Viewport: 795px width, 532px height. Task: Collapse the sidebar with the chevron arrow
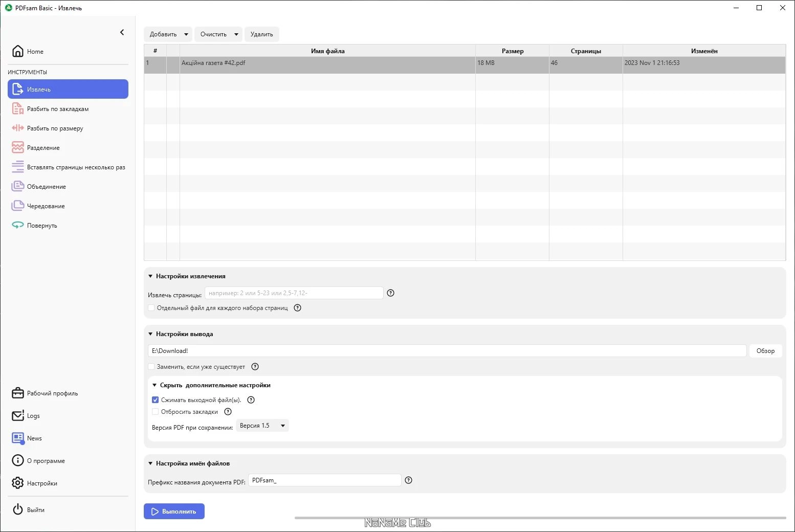[122, 32]
